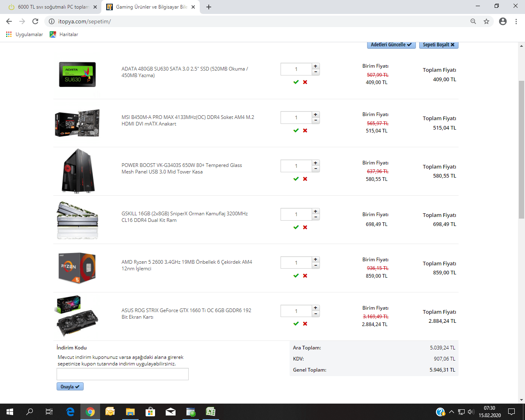The width and height of the screenshot is (525, 420).
Task: Decrease quantity of ADATA 480GB SSD
Action: [315, 72]
